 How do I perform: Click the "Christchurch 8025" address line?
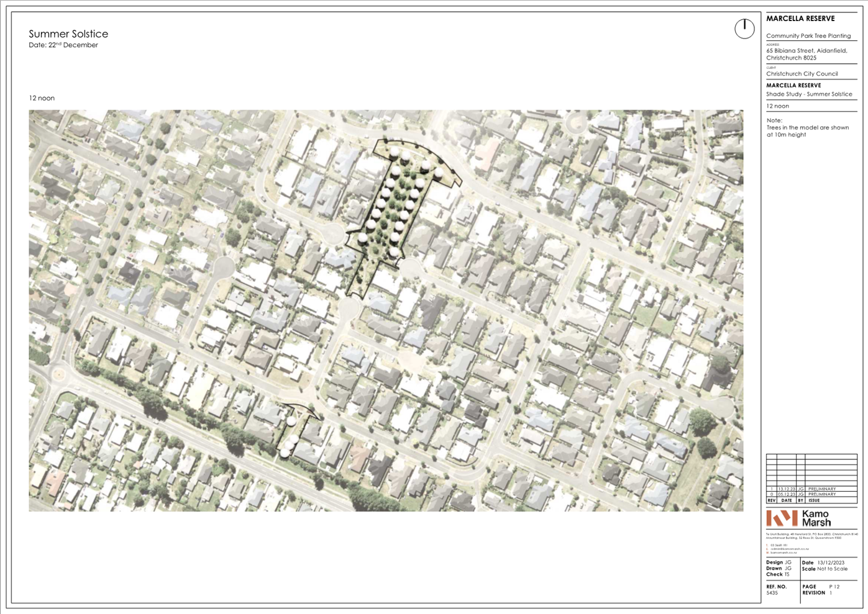tap(791, 58)
